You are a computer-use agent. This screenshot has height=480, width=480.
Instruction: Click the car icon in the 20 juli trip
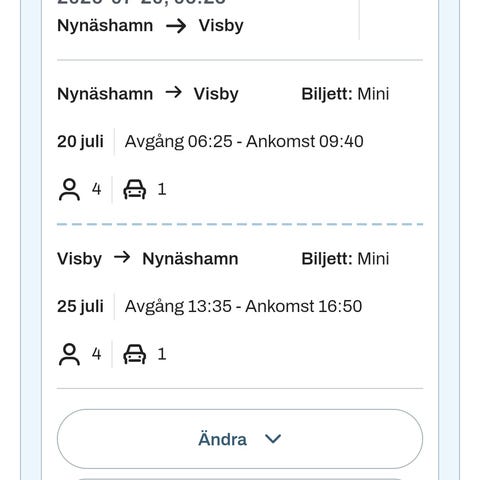(135, 189)
